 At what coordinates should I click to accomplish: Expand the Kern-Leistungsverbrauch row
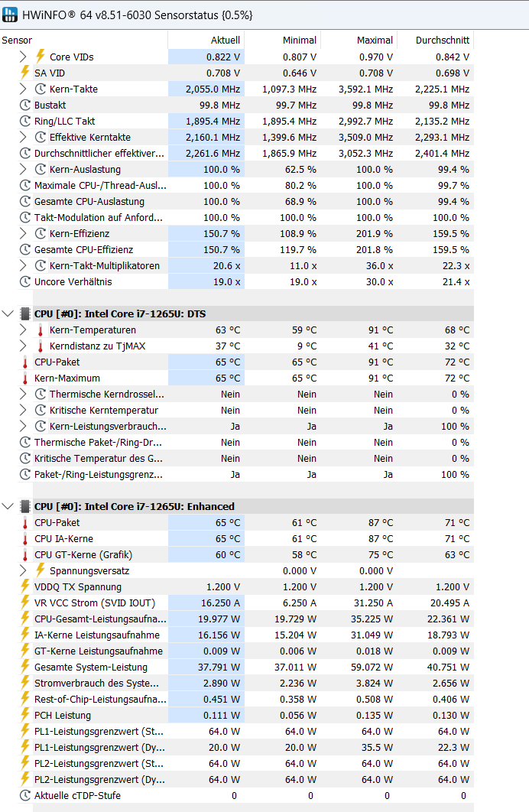23,426
